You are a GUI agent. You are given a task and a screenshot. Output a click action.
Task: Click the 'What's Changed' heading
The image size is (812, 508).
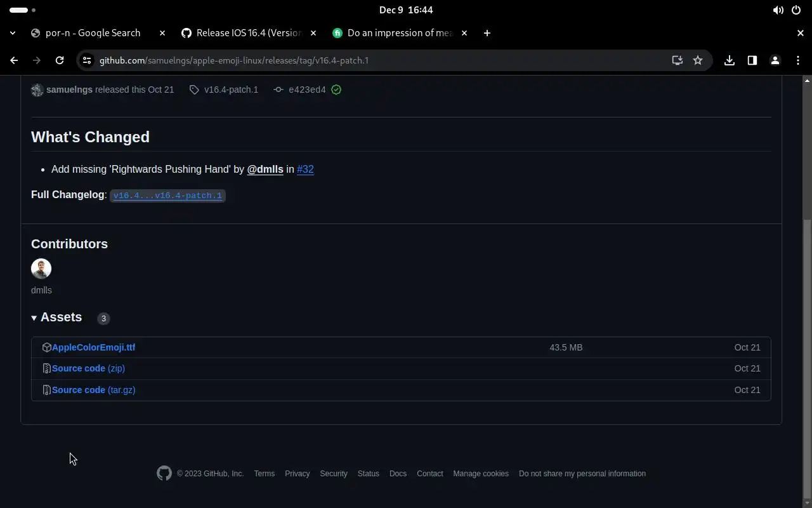[x=90, y=137]
